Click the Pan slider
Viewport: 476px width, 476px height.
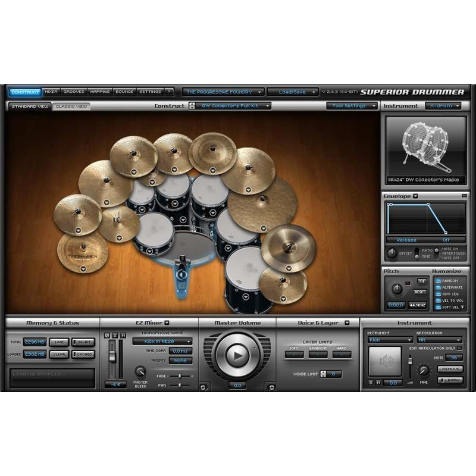180,385
